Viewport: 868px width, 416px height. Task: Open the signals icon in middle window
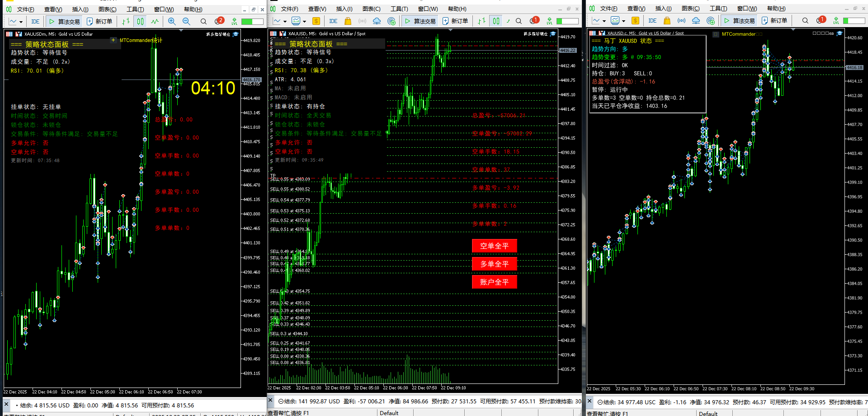pos(363,21)
